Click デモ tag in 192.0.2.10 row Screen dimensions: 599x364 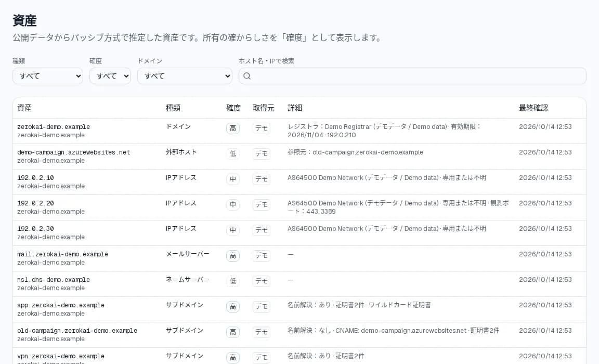pos(262,179)
